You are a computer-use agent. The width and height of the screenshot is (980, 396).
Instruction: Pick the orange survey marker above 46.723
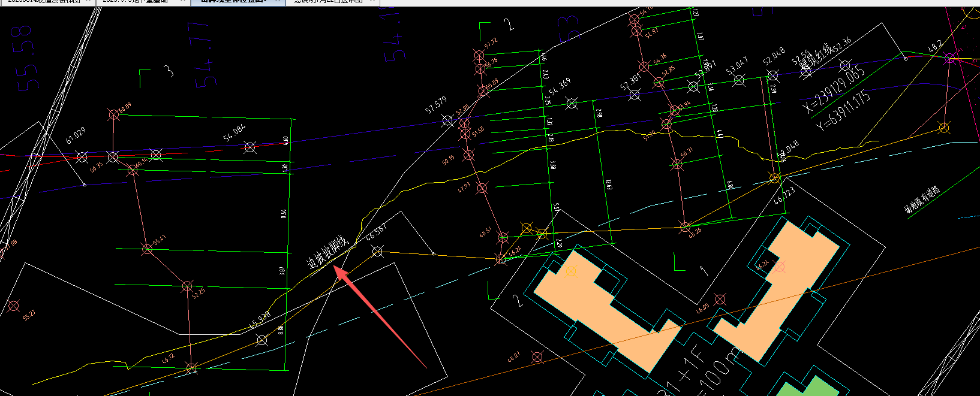[x=775, y=178]
